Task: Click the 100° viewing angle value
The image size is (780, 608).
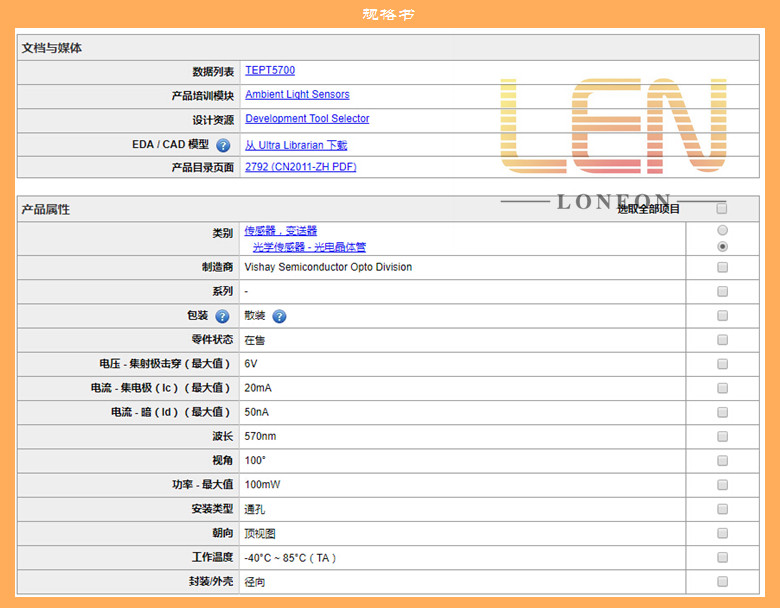Action: click(255, 460)
